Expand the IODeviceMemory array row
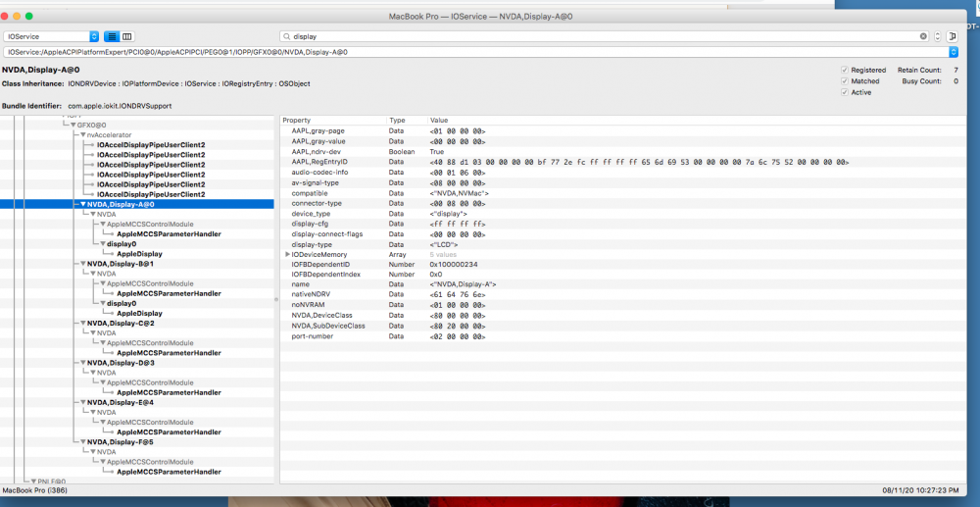980x507 pixels. (287, 255)
